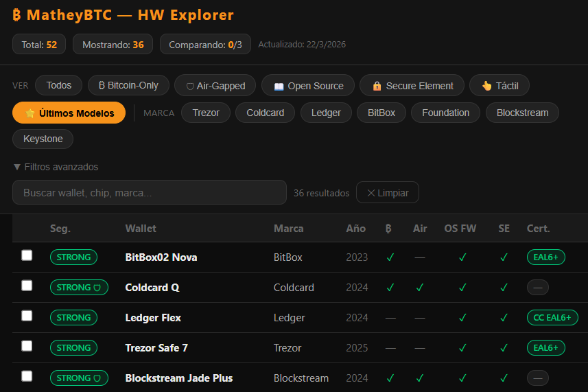Click the Limpiar button

pyautogui.click(x=388, y=192)
